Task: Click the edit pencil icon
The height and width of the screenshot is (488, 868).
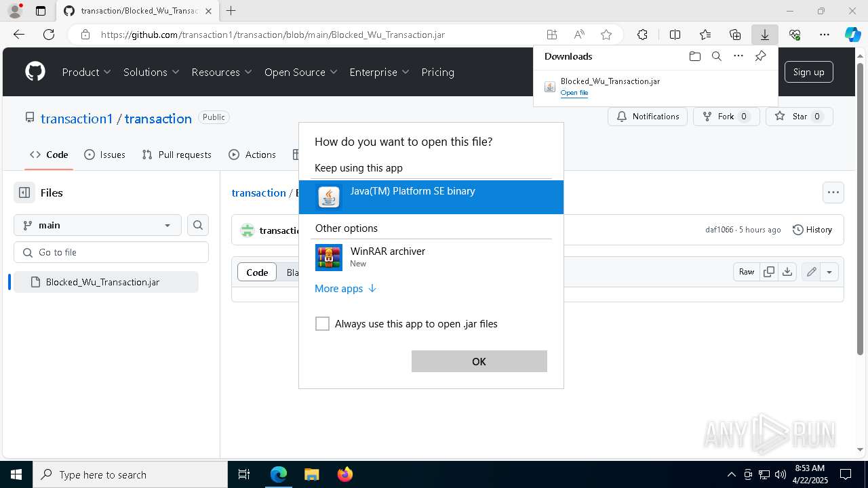Action: (811, 272)
